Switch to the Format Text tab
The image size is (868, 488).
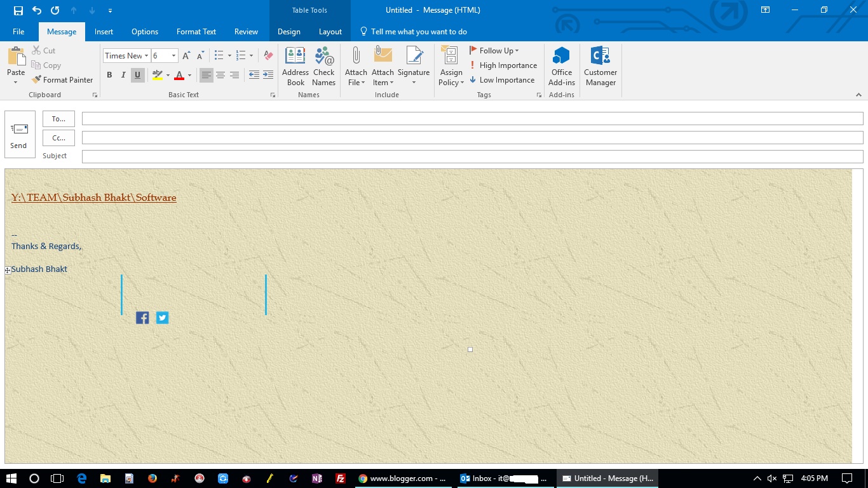point(196,32)
